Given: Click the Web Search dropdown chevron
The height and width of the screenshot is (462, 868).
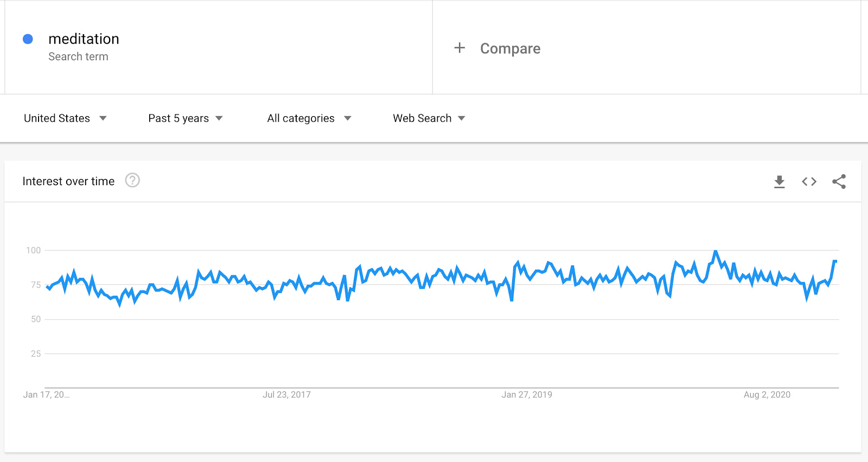Looking at the screenshot, I should [462, 118].
